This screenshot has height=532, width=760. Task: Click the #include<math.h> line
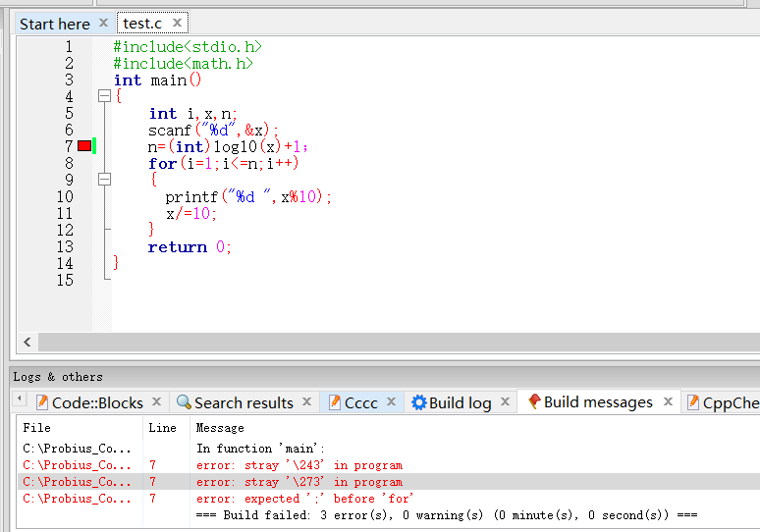[184, 64]
